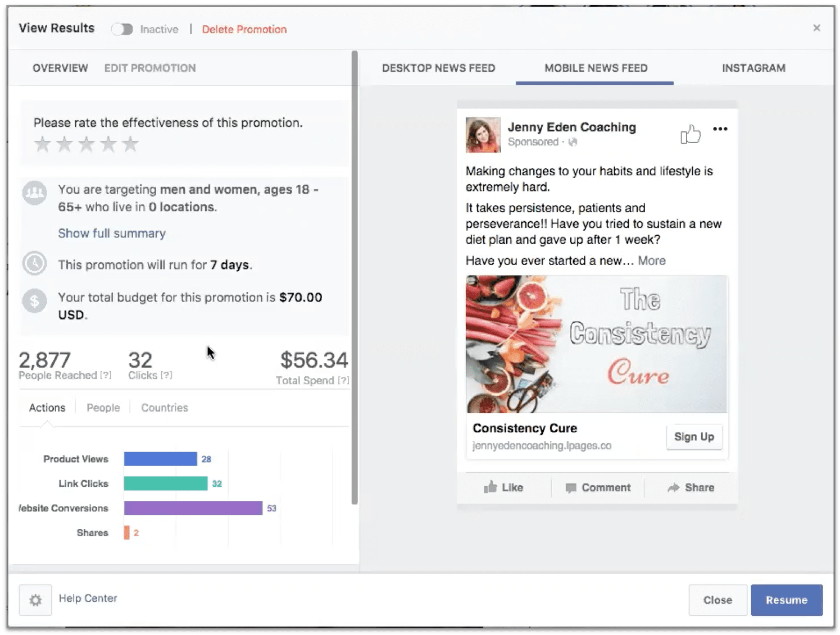Image resolution: width=840 pixels, height=635 pixels.
Task: Open Jenny Eden Coaching page name
Action: 572,127
